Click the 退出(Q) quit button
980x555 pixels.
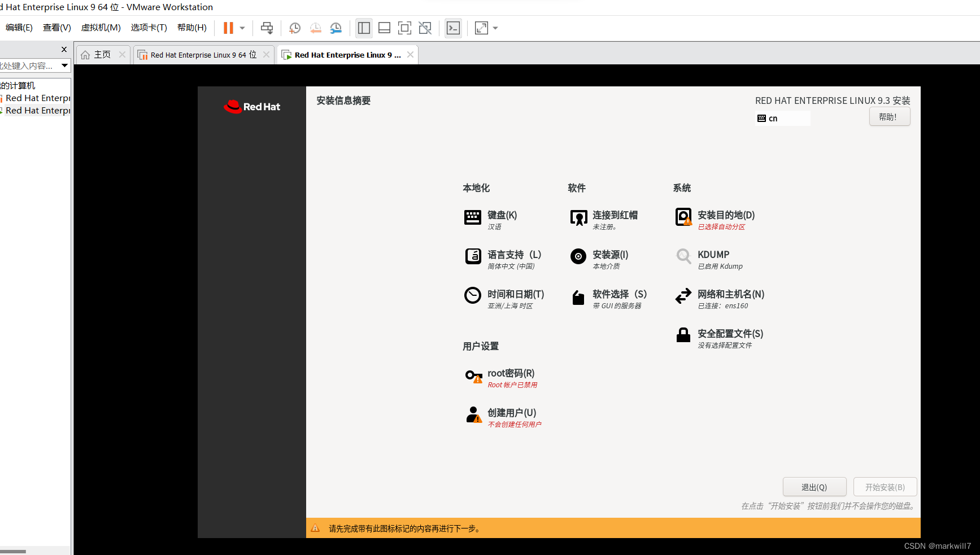[x=815, y=487]
